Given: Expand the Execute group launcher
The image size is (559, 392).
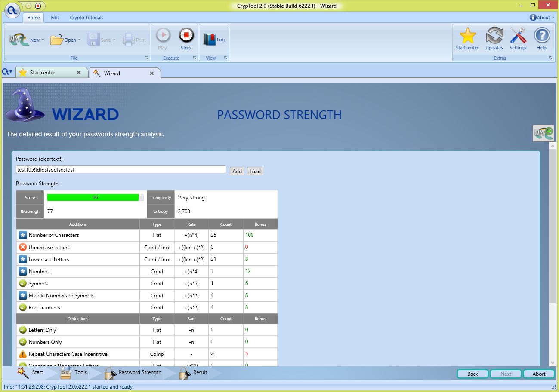Looking at the screenshot, I should 195,58.
